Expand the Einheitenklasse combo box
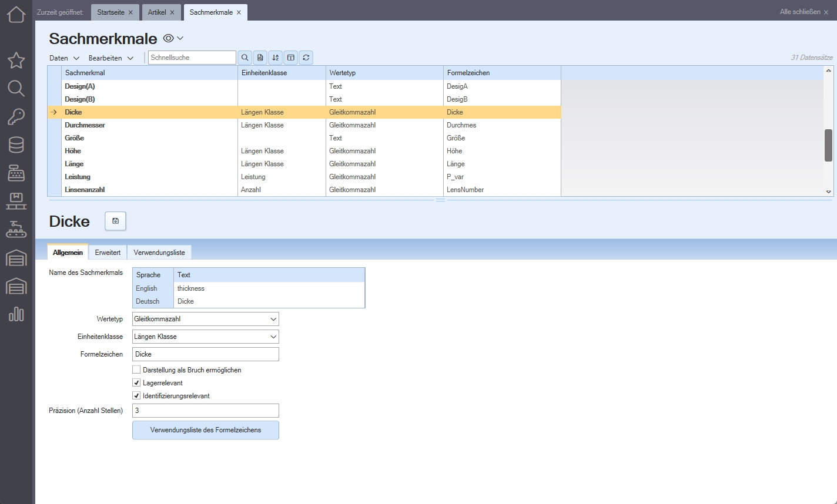The image size is (837, 504). [x=273, y=337]
